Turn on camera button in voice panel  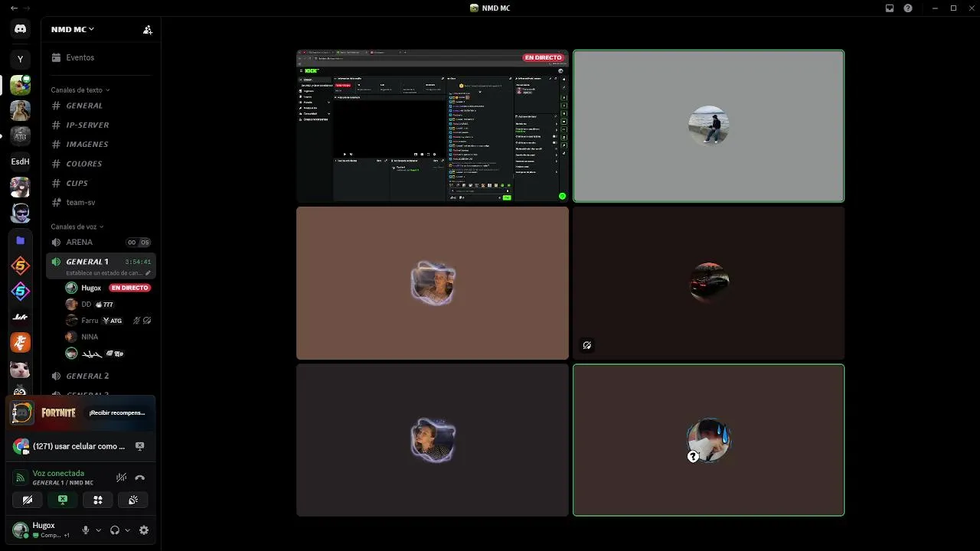pyautogui.click(x=28, y=500)
